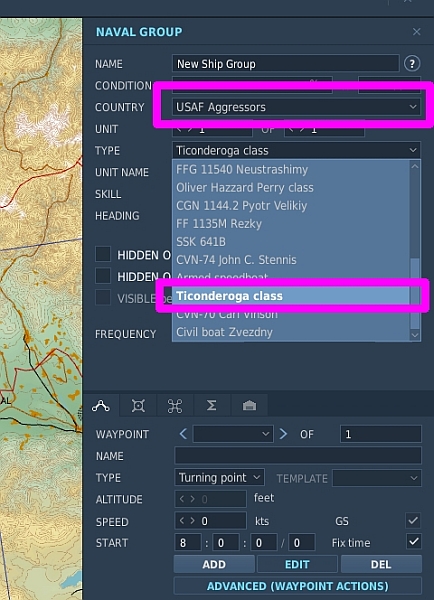Image resolution: width=434 pixels, height=600 pixels.
Task: Toggle the Fix time checkbox
Action: [413, 542]
